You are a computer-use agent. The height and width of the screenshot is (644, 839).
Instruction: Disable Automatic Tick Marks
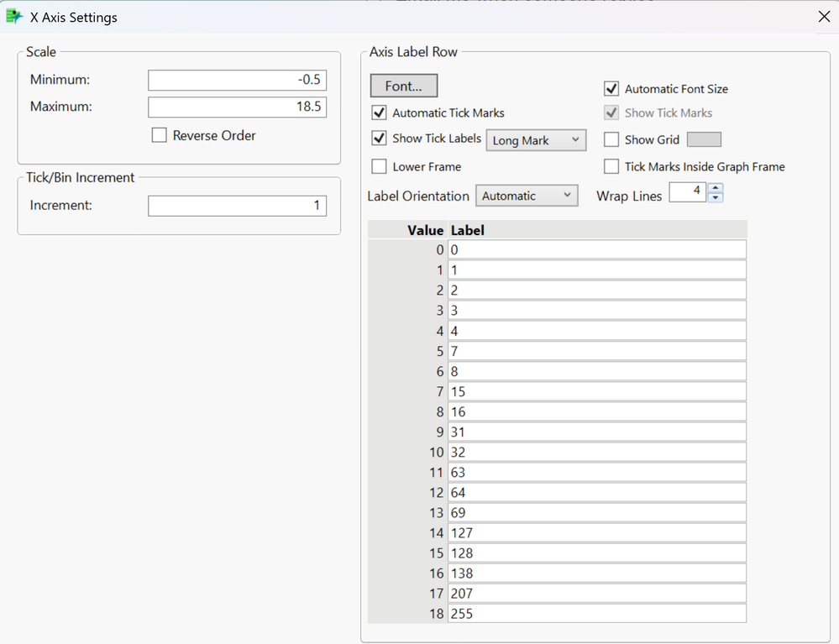(379, 113)
